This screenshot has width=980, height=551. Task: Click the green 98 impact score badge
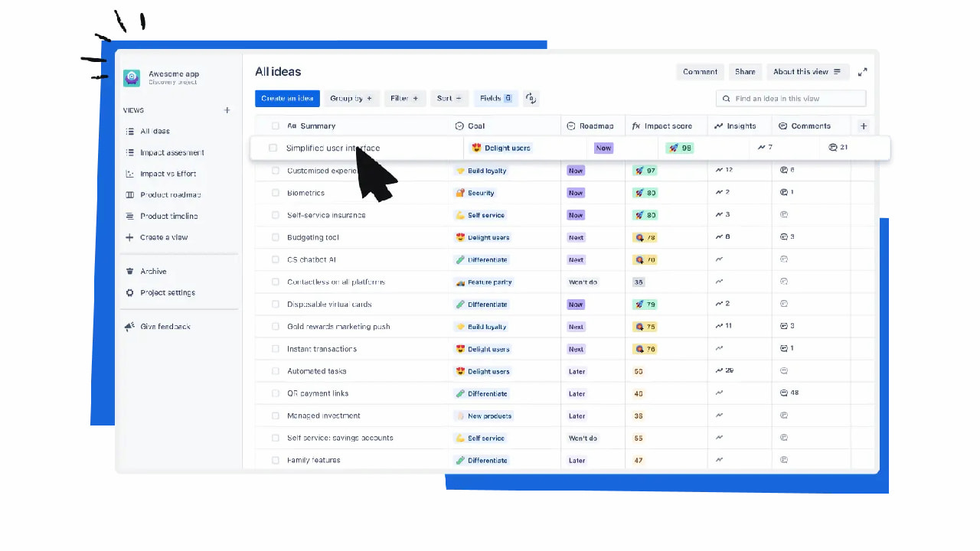[680, 148]
